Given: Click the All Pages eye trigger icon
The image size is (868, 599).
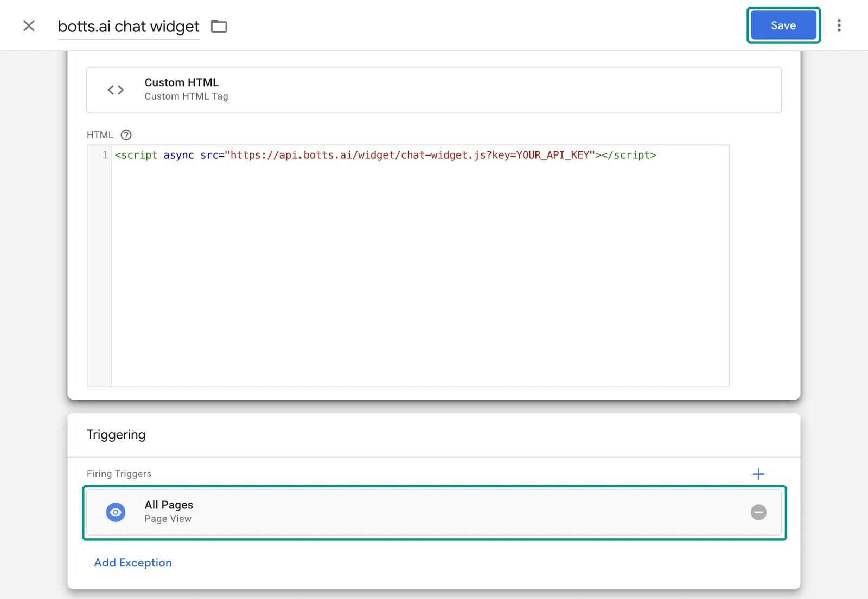Looking at the screenshot, I should pos(116,512).
